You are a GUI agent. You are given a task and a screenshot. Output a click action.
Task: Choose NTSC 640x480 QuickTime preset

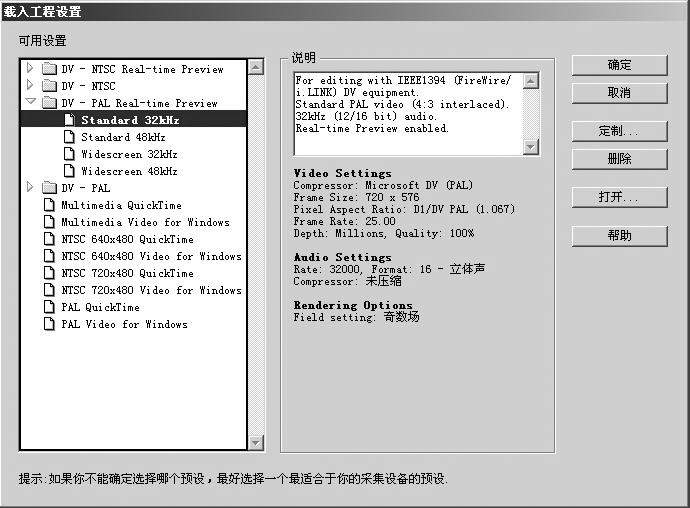pyautogui.click(x=128, y=239)
